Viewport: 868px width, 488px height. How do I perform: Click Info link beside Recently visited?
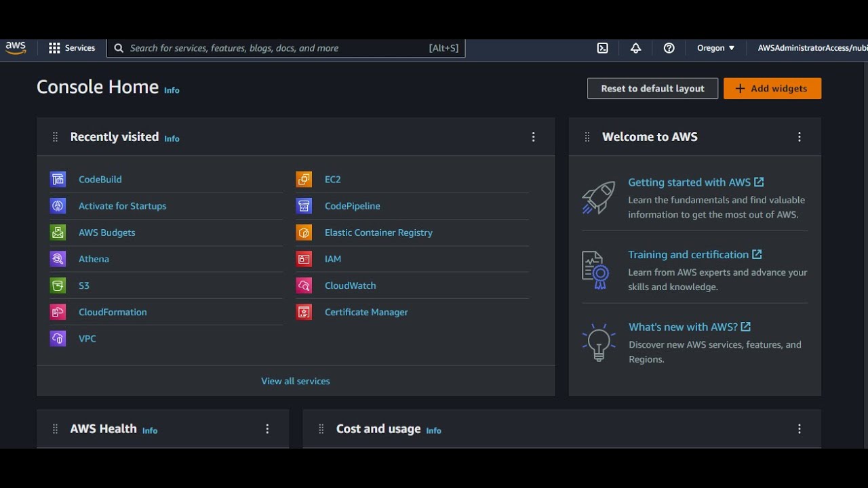172,138
